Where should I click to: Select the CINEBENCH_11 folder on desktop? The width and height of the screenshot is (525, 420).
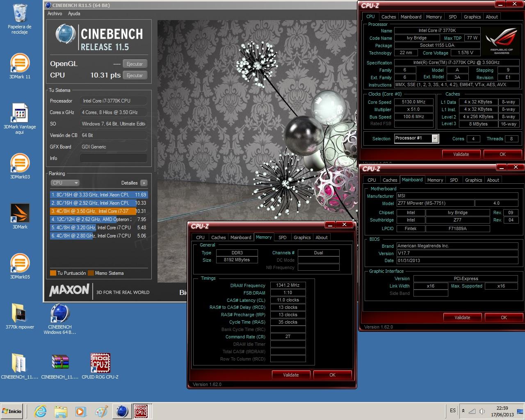tap(20, 367)
